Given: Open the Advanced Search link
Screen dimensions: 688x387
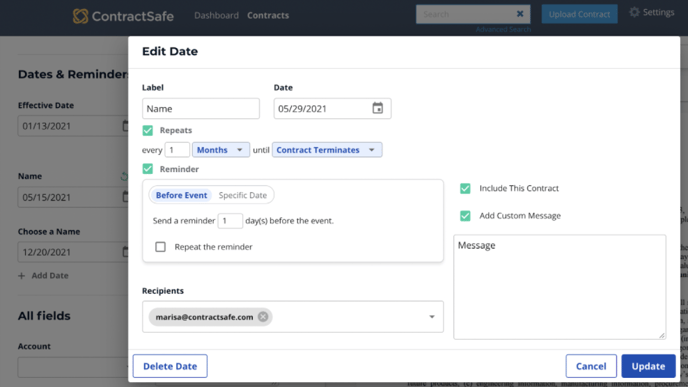Looking at the screenshot, I should coord(503,29).
